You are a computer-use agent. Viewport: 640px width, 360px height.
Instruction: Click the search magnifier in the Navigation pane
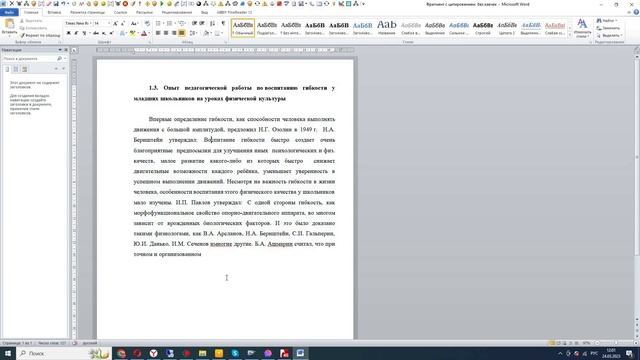pyautogui.click(x=60, y=59)
